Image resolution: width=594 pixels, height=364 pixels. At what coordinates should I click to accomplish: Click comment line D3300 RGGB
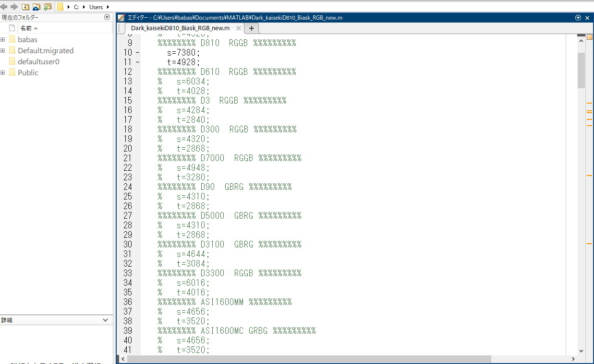(230, 273)
